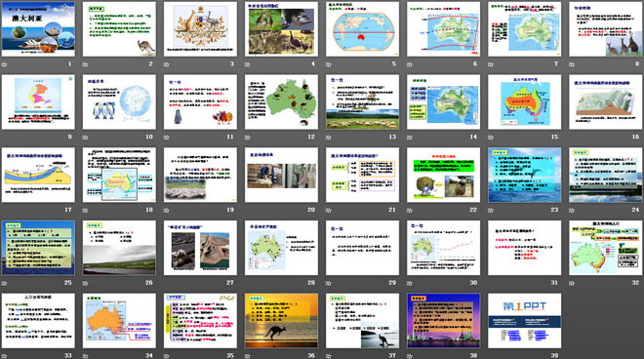Select slide 20 with sheep shearing photos
Viewport: 644px width, 359px height.
(281, 175)
